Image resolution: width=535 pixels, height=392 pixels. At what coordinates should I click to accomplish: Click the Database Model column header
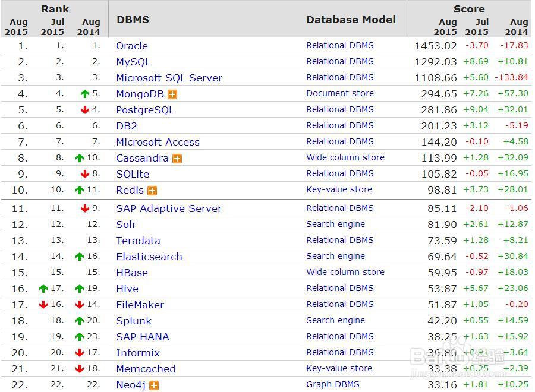pos(351,20)
